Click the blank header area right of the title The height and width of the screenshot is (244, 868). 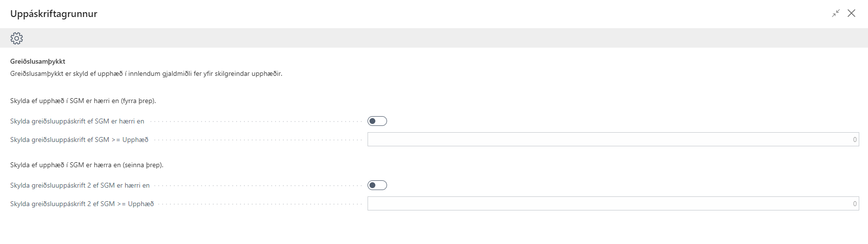[x=438, y=14]
